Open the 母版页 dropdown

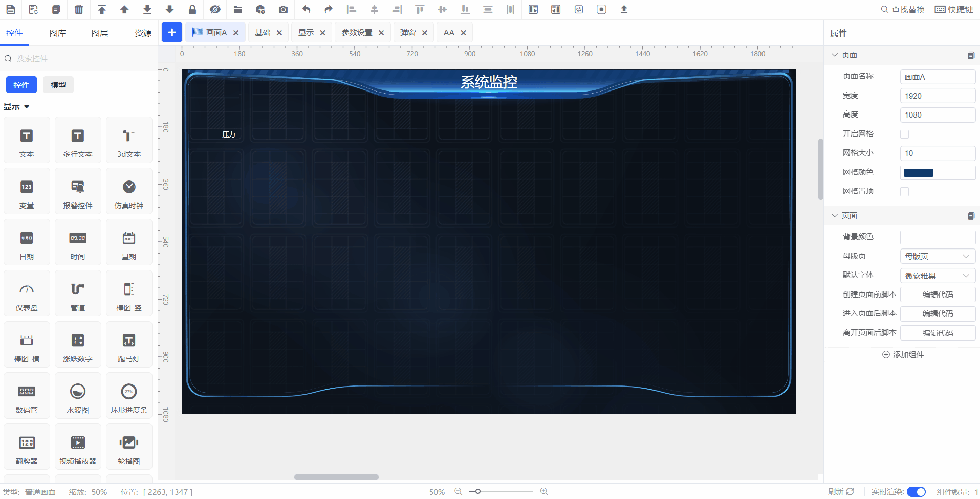(937, 256)
